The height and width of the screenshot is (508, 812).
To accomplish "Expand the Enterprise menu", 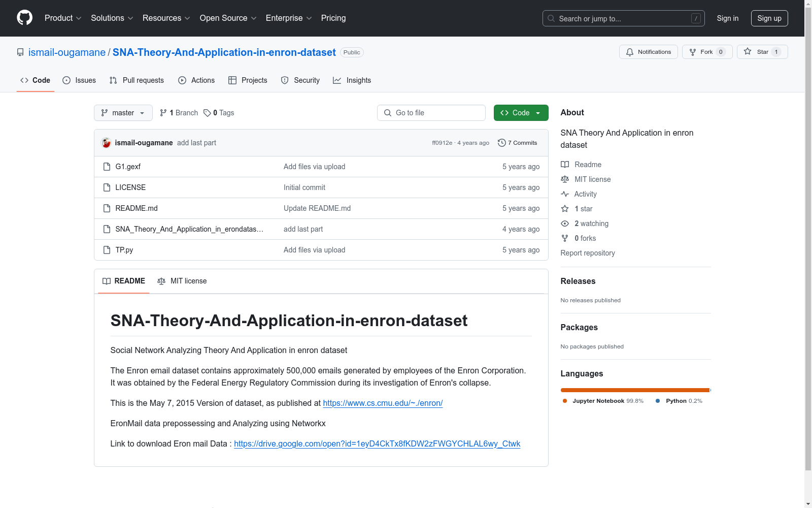I will point(289,18).
